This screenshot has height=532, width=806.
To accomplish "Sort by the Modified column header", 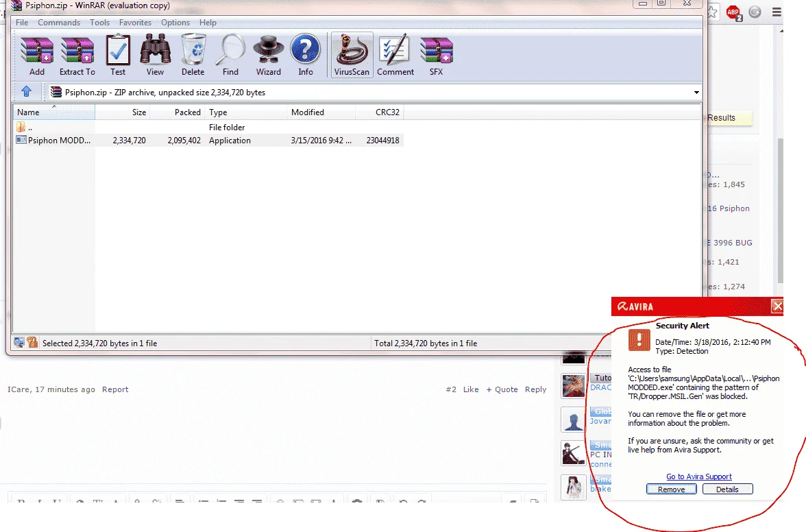I will point(321,112).
